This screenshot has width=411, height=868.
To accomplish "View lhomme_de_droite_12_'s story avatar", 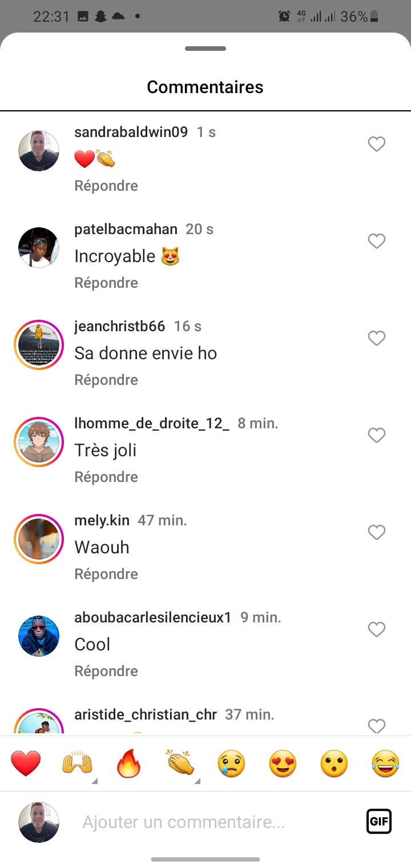I will [x=39, y=442].
